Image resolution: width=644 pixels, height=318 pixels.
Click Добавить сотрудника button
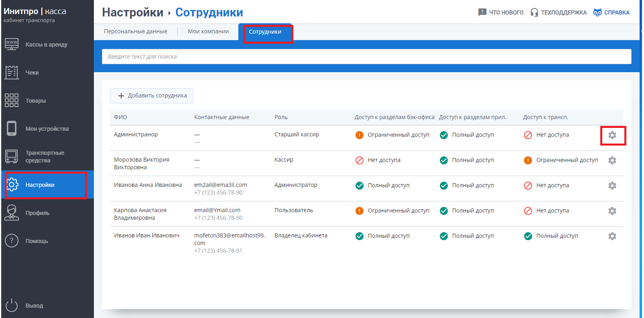pos(152,96)
